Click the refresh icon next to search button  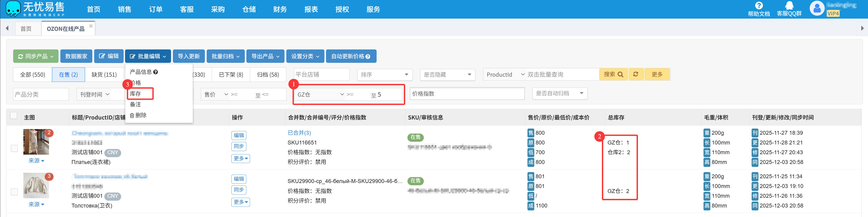pyautogui.click(x=635, y=74)
